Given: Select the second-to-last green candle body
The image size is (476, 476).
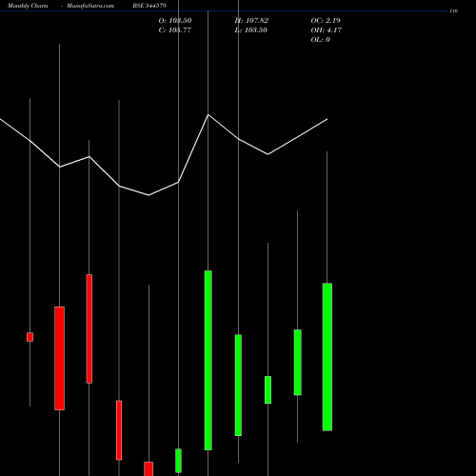Looking at the screenshot, I should (x=298, y=363).
